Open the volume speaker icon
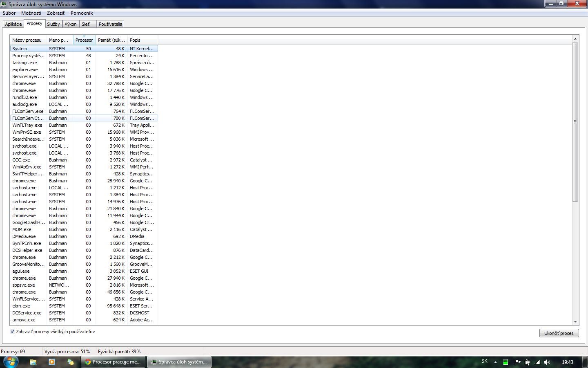This screenshot has height=368, width=588. click(x=547, y=362)
